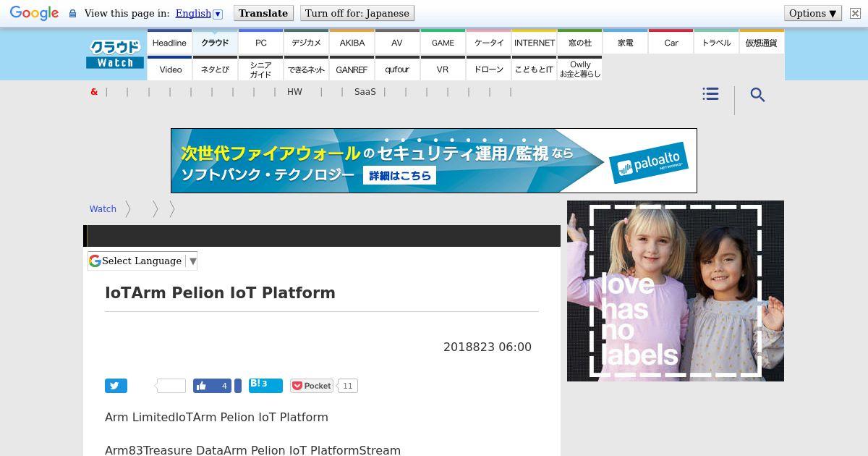Open the hamburger list menu icon
The height and width of the screenshot is (456, 868).
[x=710, y=94]
